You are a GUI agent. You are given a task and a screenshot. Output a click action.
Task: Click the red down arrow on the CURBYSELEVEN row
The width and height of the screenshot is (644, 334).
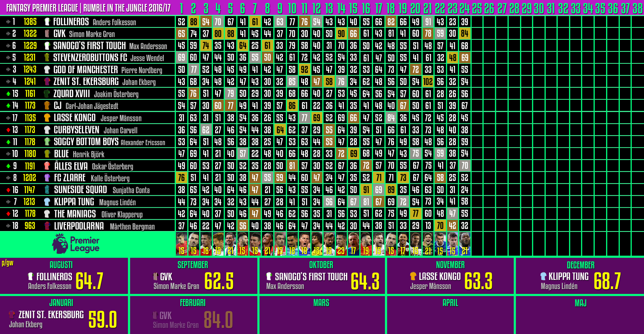point(8,130)
